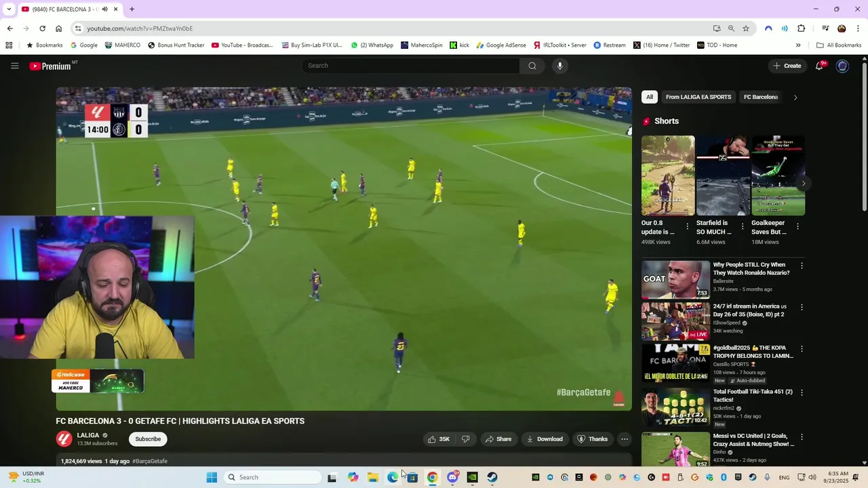This screenshot has width=868, height=488.
Task: Open Goalkeeper Saves short thumbnail
Action: [778, 176]
